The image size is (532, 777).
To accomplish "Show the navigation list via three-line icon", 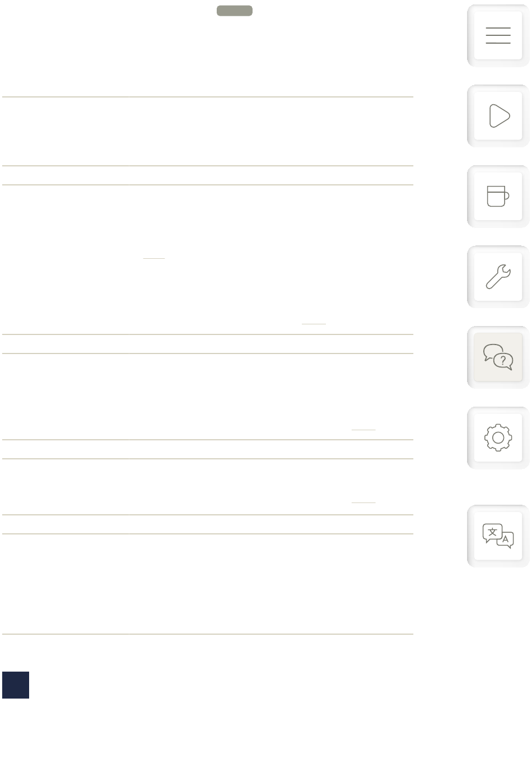I will 498,35.
